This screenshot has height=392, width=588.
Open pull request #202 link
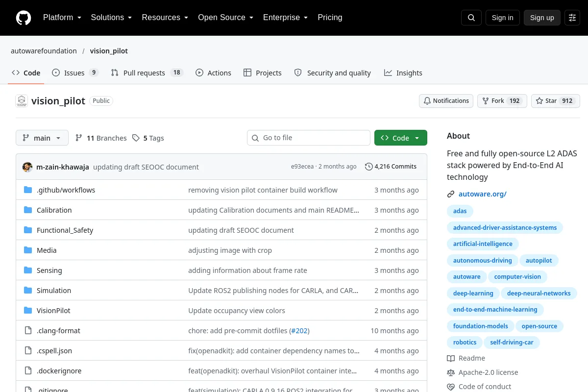pos(299,331)
